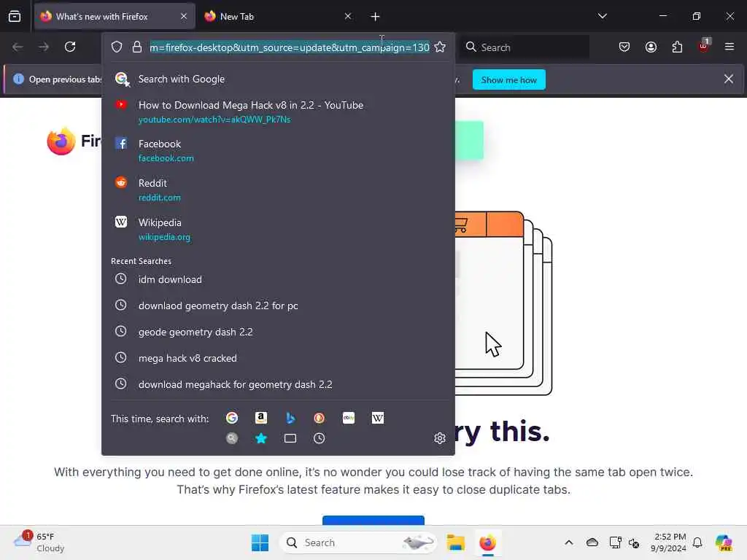List all tabs dropdown arrow
747x560 pixels.
pos(602,16)
